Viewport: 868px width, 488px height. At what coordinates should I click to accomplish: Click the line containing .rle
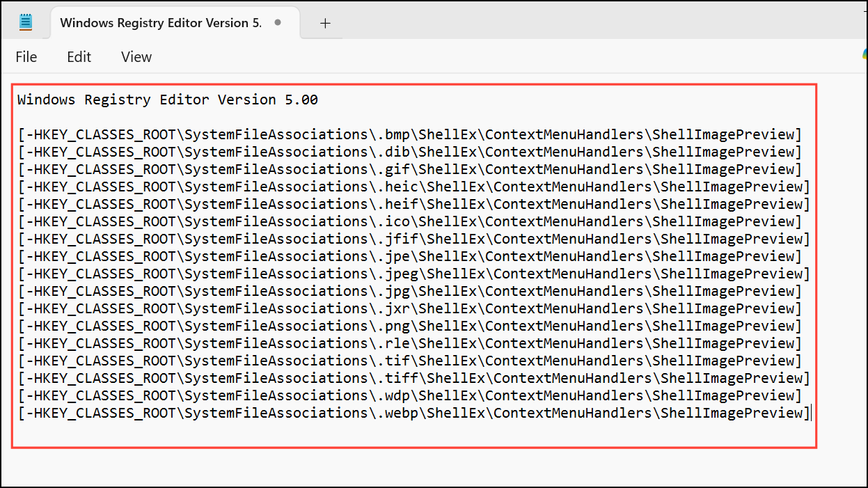(x=410, y=343)
